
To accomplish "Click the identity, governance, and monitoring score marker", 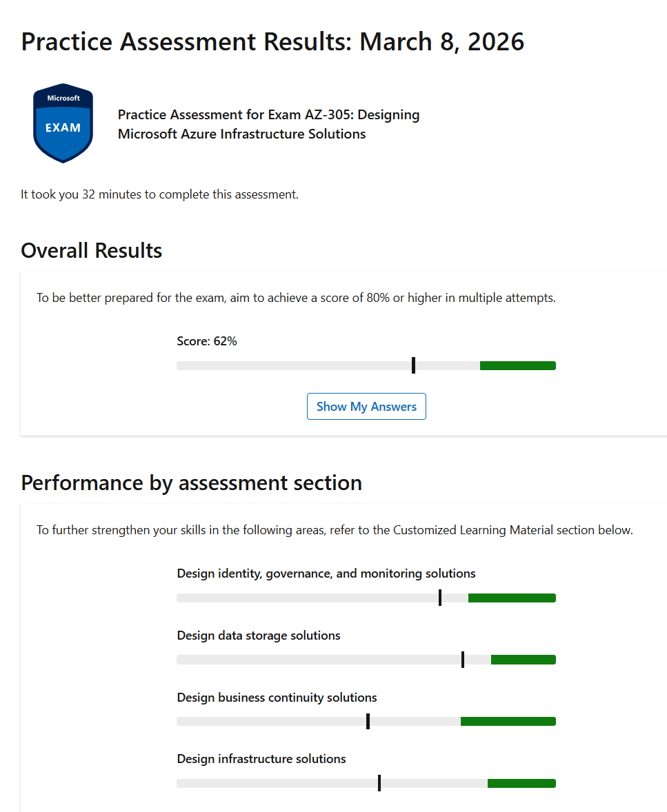I will point(440,598).
